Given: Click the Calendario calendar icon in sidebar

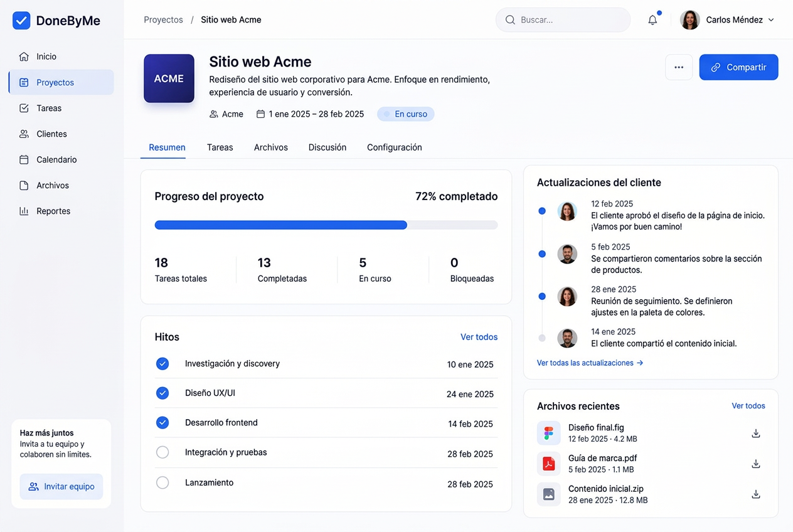Looking at the screenshot, I should coord(24,159).
